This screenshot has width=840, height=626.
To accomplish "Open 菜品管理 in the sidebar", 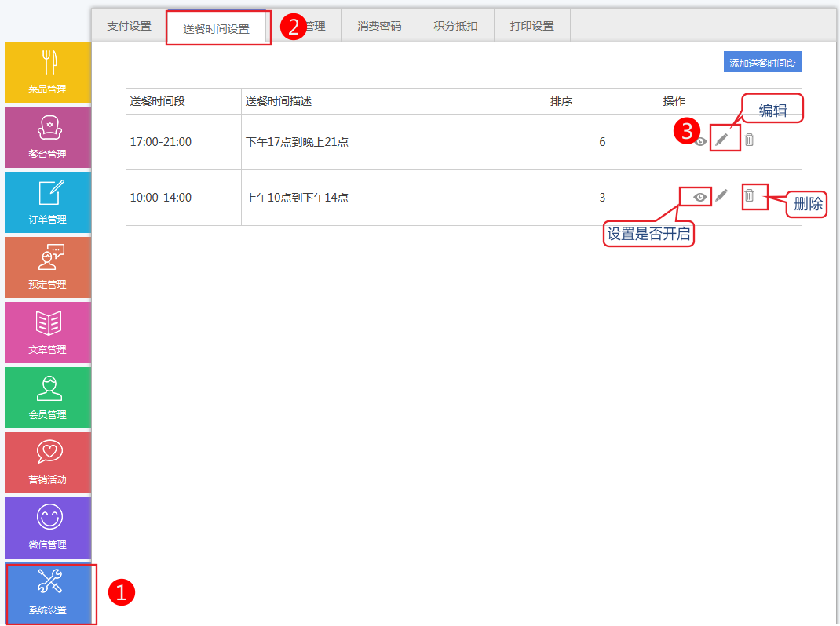I will pyautogui.click(x=48, y=72).
